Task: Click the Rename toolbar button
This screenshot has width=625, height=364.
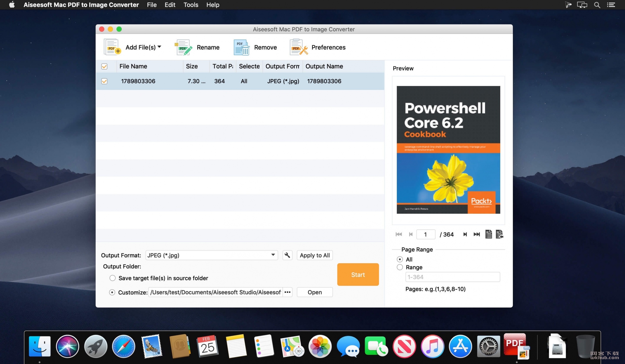Action: (197, 47)
